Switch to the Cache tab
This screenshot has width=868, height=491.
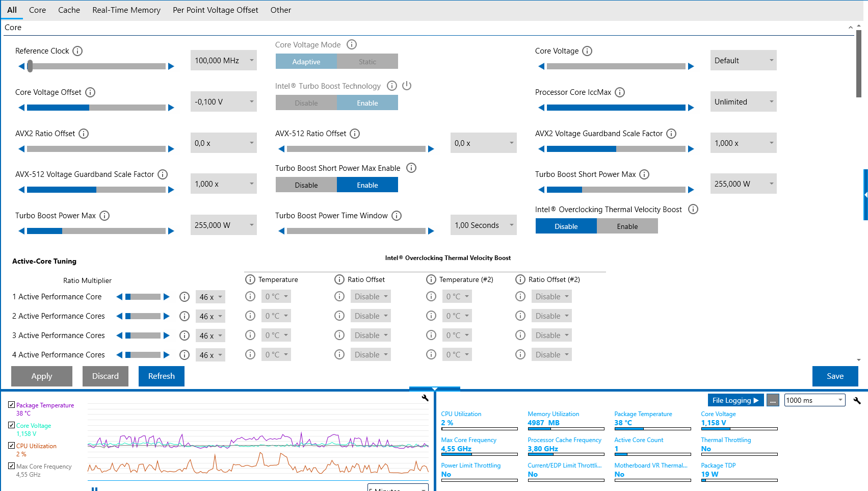(69, 10)
